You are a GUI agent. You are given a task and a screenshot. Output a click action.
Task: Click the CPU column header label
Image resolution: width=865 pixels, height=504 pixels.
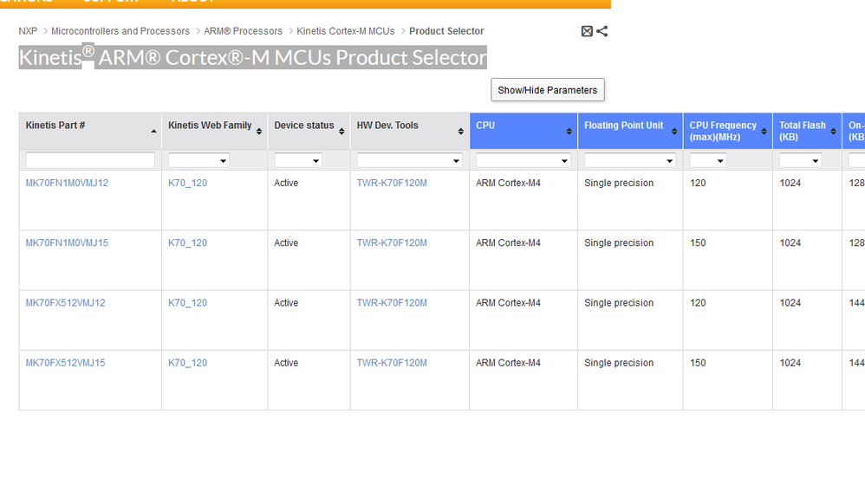pos(485,126)
